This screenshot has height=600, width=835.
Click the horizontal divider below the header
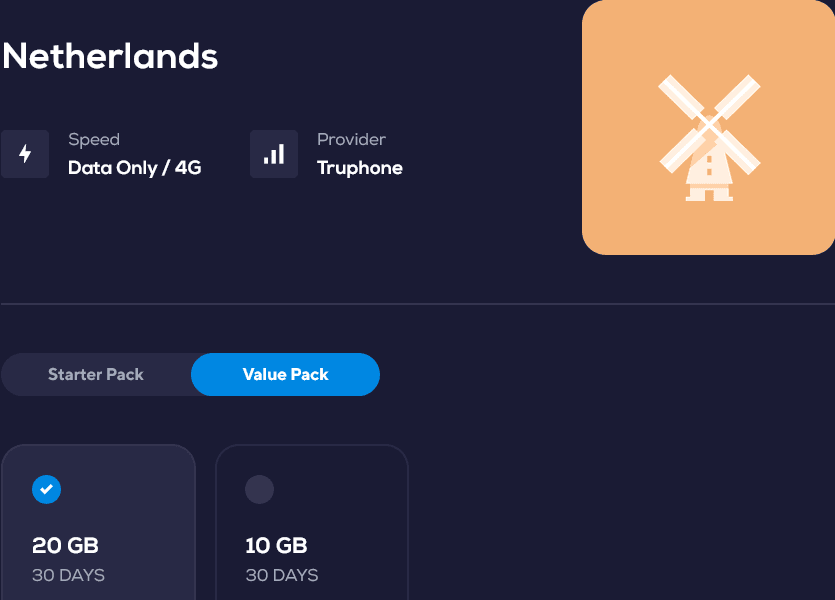(x=417, y=303)
